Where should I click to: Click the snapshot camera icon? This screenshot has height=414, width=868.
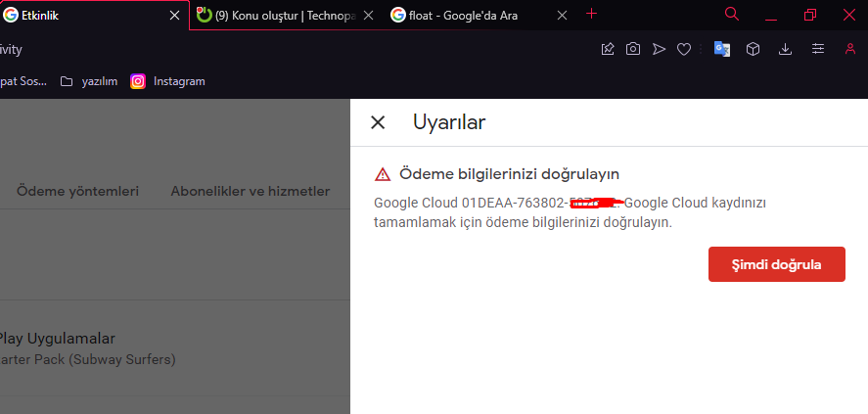pos(633,49)
